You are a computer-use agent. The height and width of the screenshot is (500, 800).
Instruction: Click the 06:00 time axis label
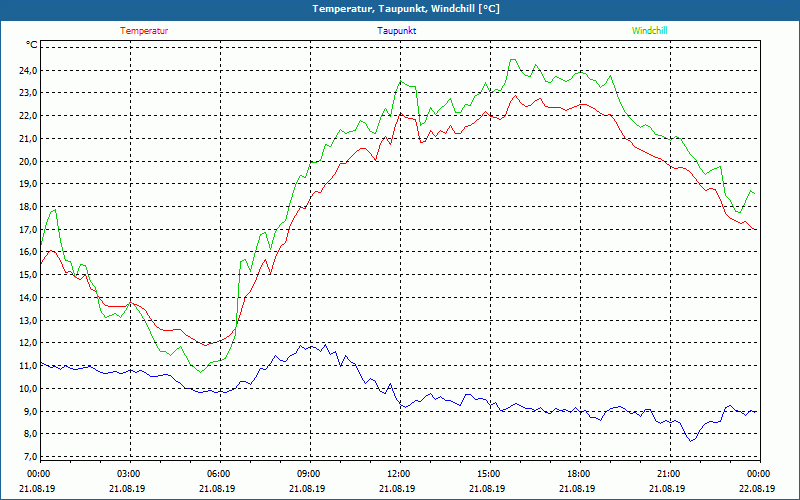point(220,474)
